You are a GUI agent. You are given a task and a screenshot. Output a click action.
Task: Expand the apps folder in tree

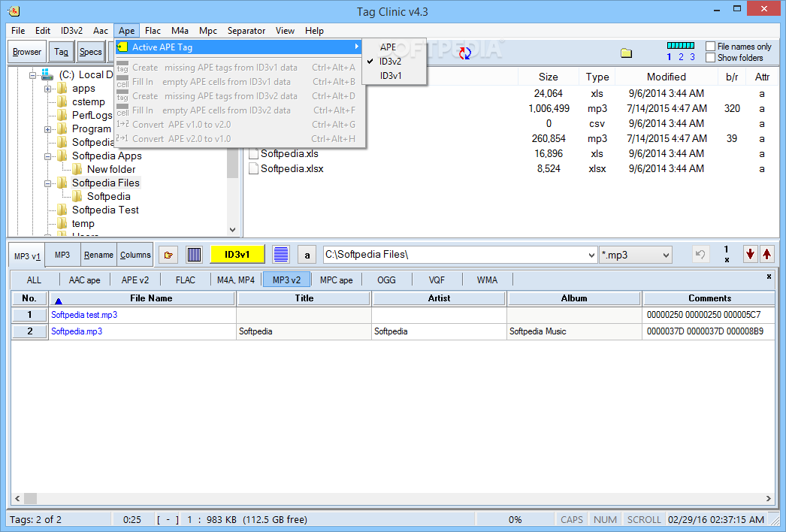(x=47, y=89)
